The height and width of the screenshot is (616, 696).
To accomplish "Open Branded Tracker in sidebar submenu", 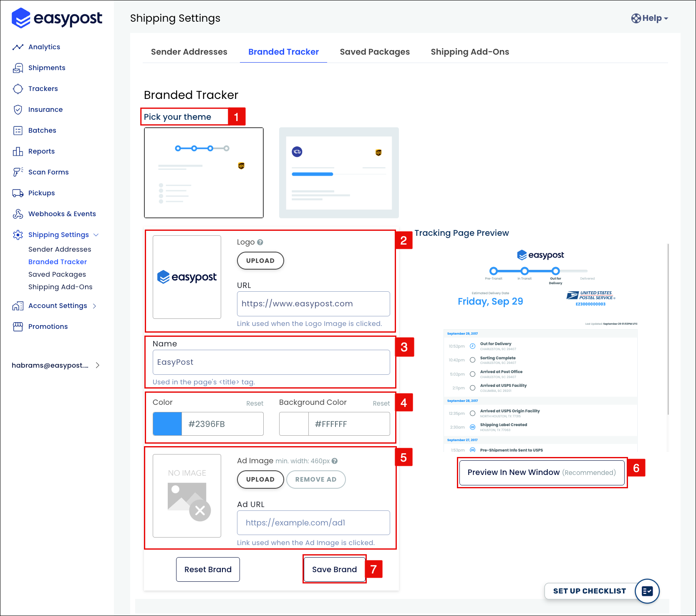I will point(58,262).
